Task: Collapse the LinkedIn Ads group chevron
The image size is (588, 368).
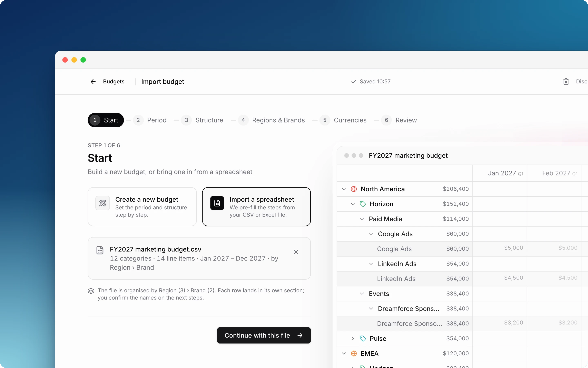Action: tap(371, 264)
